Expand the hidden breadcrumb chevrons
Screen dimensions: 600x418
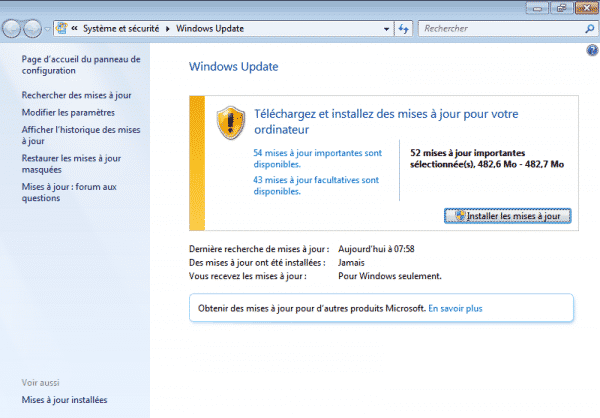(75, 28)
